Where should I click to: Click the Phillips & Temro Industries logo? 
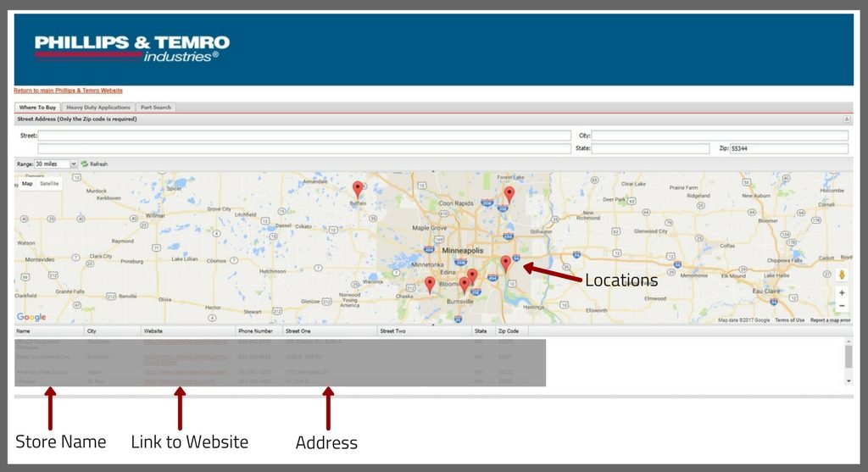point(131,48)
